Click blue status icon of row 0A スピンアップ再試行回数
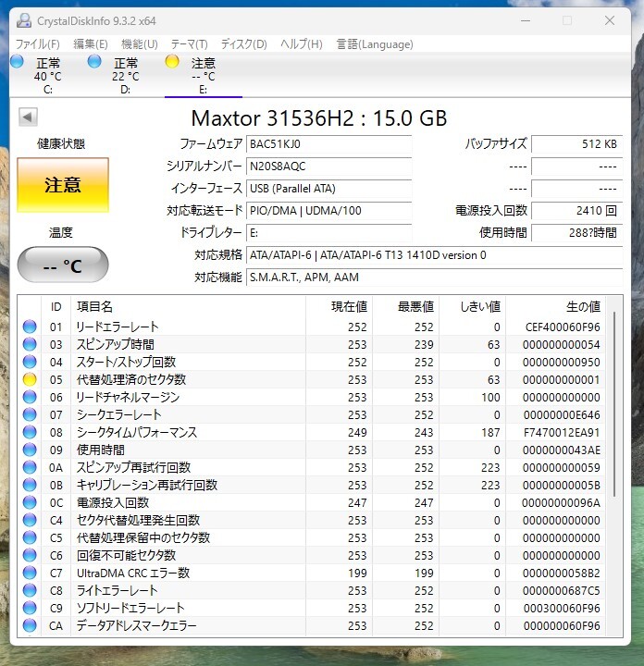 pyautogui.click(x=30, y=467)
